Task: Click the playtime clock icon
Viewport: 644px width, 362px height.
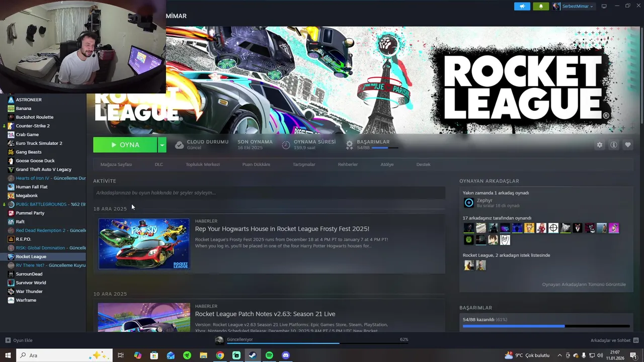Action: [x=286, y=145]
